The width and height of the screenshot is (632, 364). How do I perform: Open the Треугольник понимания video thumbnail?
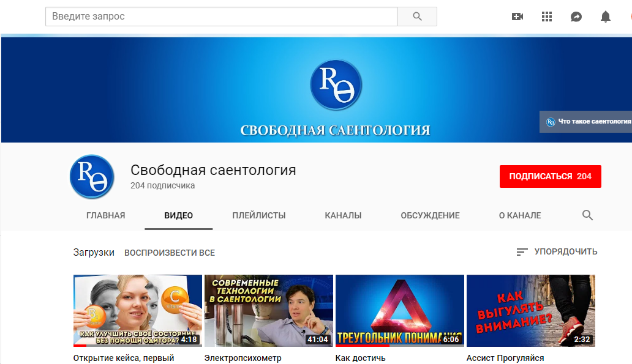[400, 310]
